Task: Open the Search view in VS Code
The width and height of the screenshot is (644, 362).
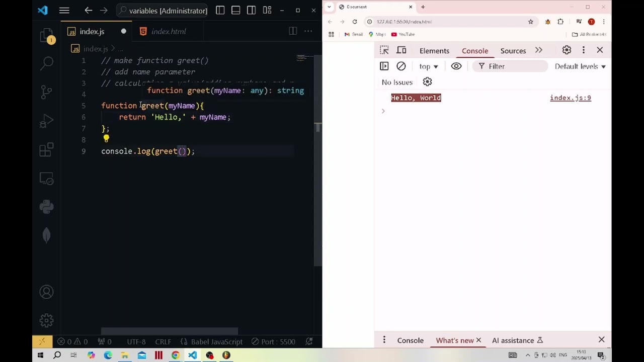Action: 47,62
